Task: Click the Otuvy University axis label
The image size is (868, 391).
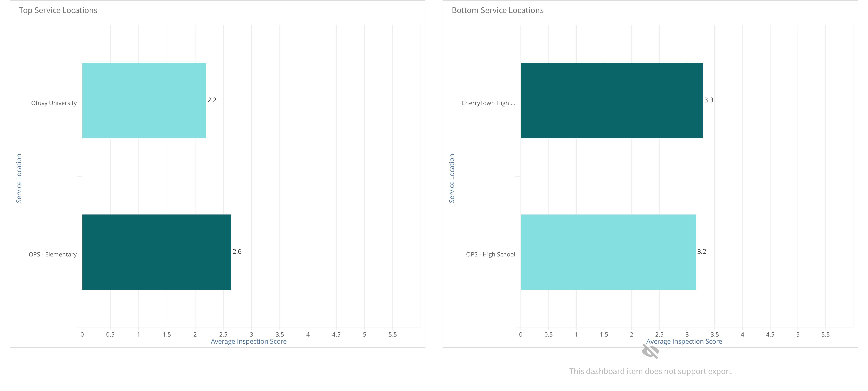Action: click(54, 103)
